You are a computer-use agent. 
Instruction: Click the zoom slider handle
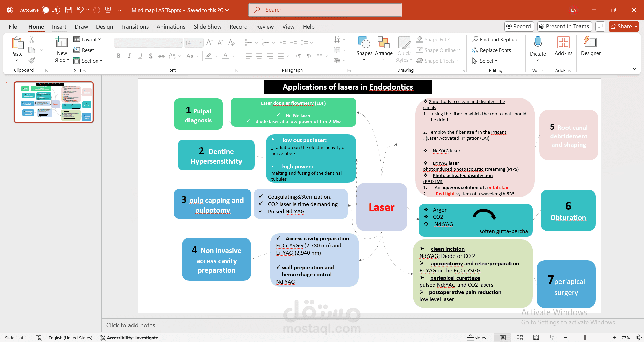pyautogui.click(x=585, y=338)
